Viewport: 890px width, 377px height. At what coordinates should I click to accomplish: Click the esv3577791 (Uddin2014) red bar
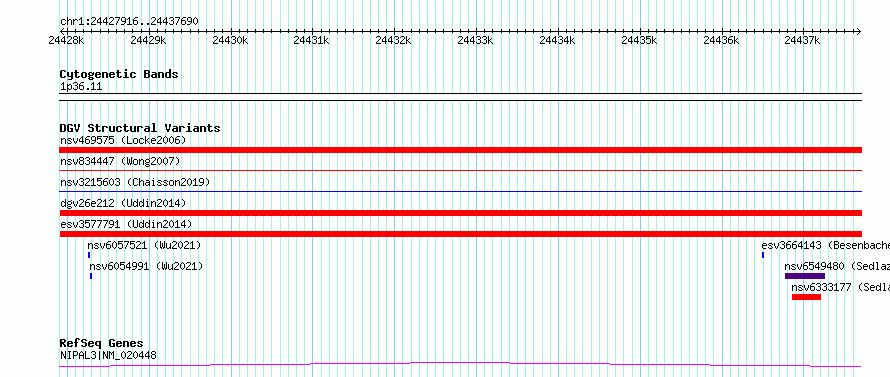[460, 234]
